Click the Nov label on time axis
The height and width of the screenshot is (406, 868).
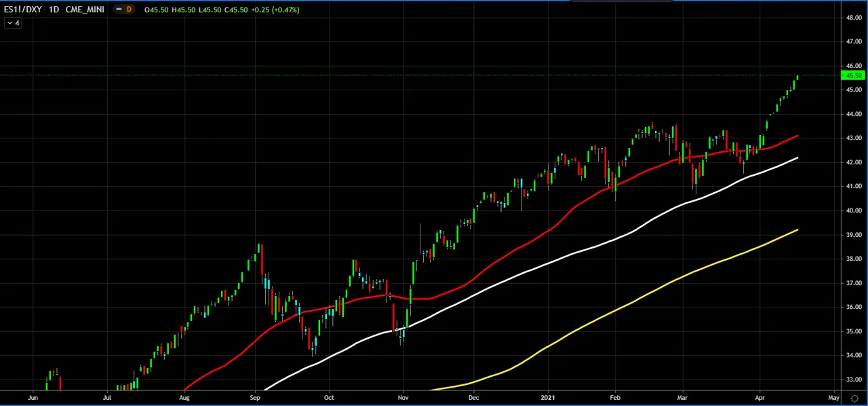click(x=403, y=398)
